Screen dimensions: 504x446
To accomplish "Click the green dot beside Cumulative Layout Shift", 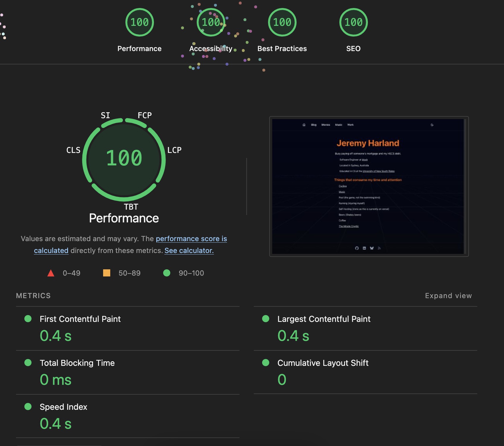I will pos(266,363).
